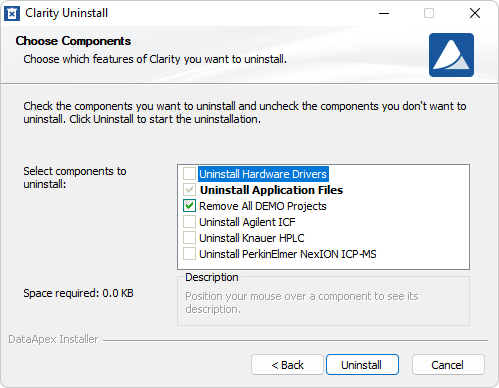499x388 pixels.
Task: Select the Uninstall Application Files label
Action: [271, 190]
